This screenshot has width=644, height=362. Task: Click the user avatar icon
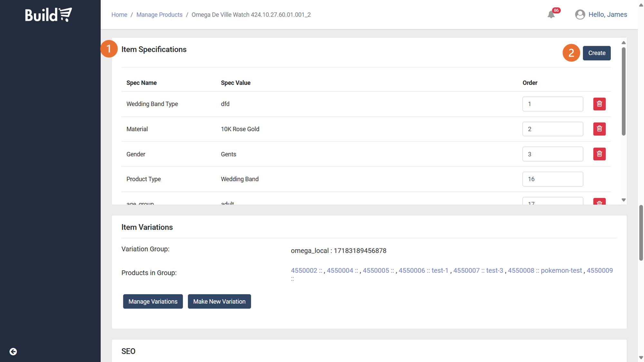[580, 14]
